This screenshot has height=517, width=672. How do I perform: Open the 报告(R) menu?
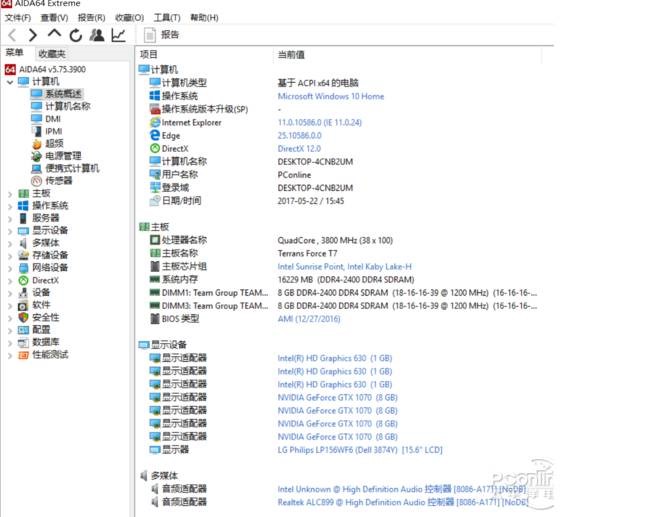tap(91, 18)
